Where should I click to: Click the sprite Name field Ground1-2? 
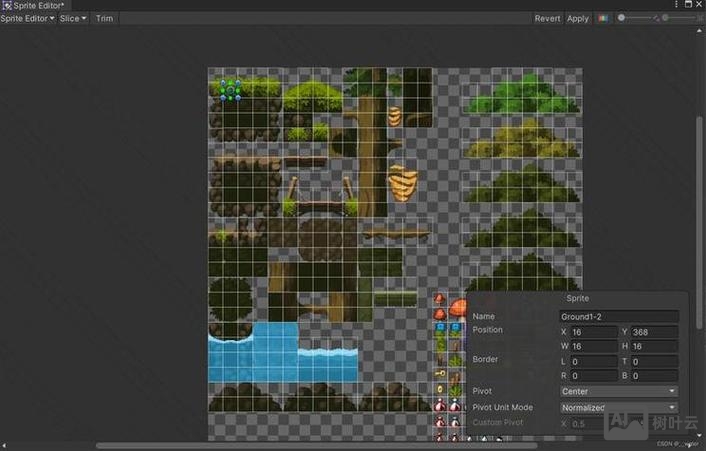tap(618, 317)
